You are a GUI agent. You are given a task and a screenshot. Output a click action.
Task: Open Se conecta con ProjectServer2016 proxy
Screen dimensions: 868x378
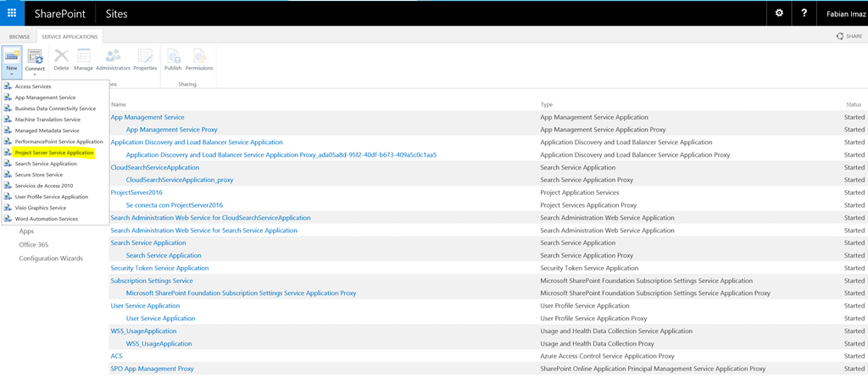coord(175,205)
